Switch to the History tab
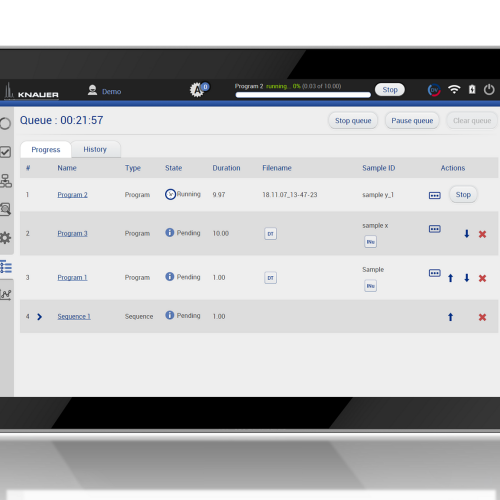Screen dimensions: 500x500 point(95,149)
